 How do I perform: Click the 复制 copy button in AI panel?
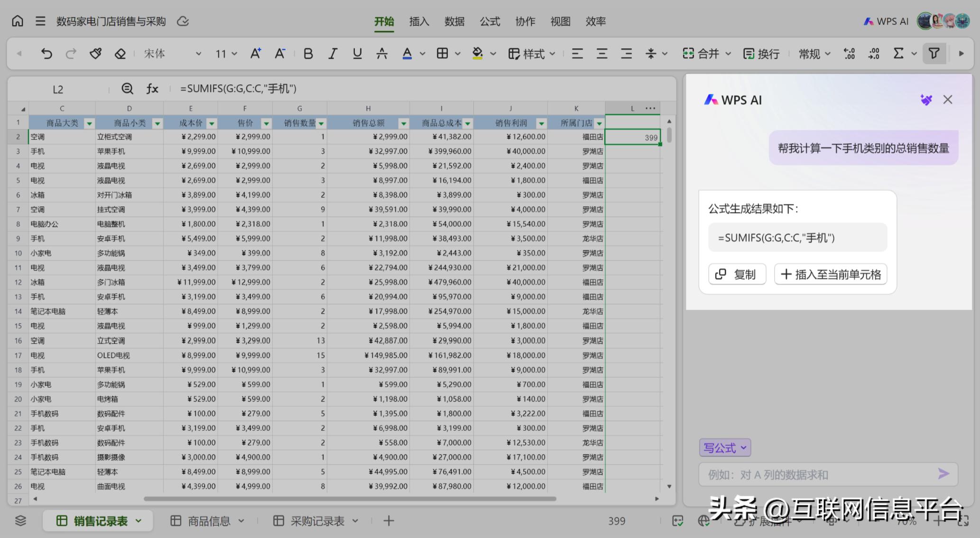click(x=737, y=274)
